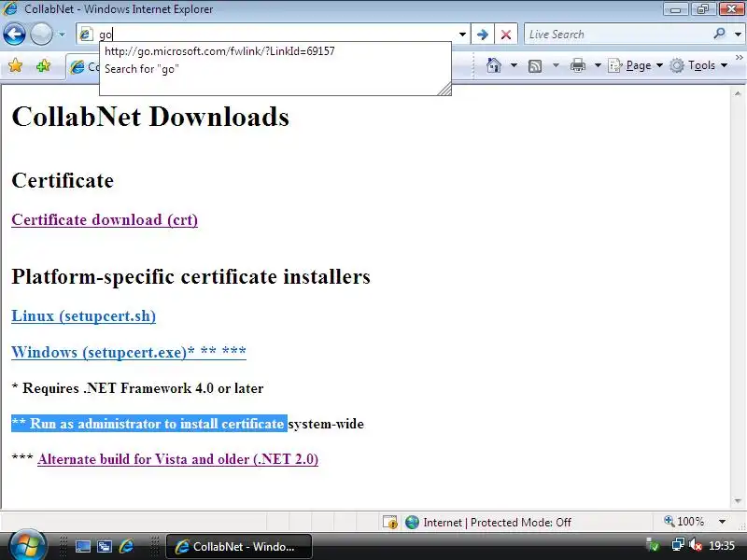Open Certificate download (crt) link
747x560 pixels.
(x=105, y=220)
